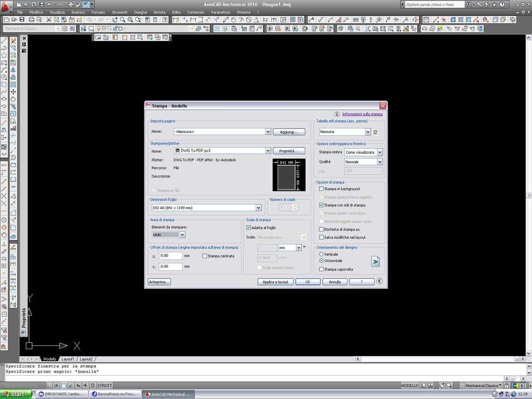This screenshot has width=532, height=399.
Task: Switch to the Layout1 tab
Action: coord(67,359)
